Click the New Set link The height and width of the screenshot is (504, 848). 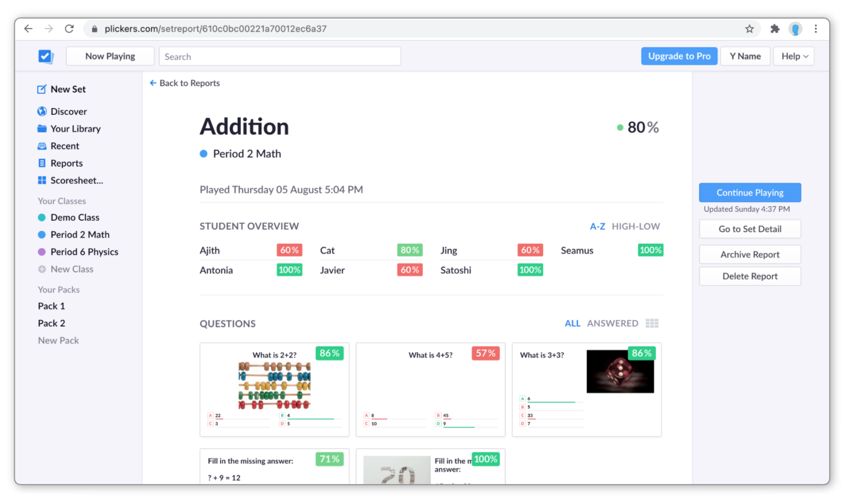[x=68, y=89]
